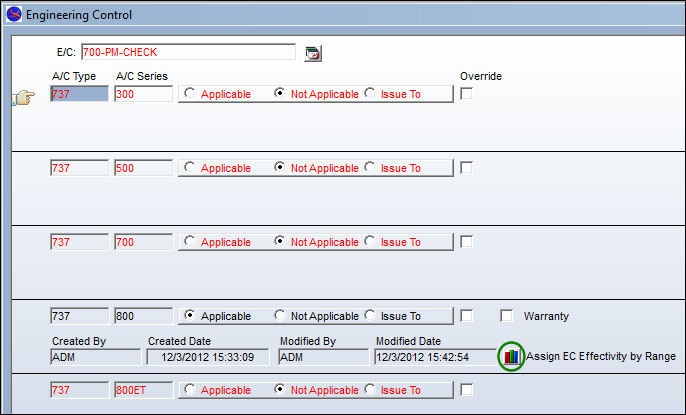The width and height of the screenshot is (686, 415).
Task: Click A/C Type field in 300 row
Action: pyautogui.click(x=79, y=94)
